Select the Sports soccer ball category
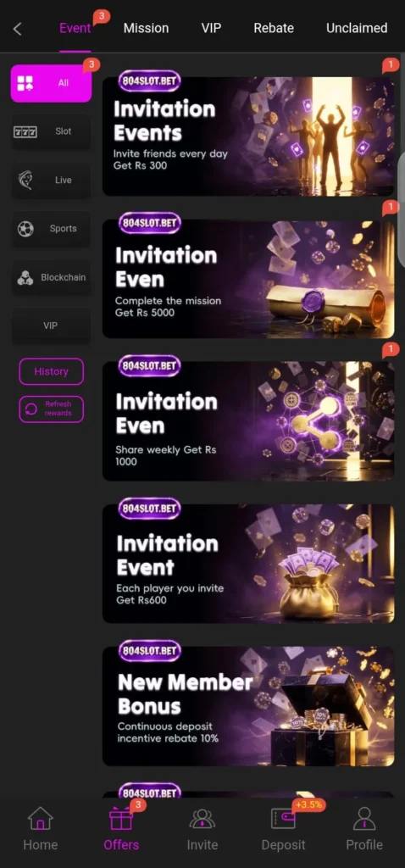405x868 pixels. tap(51, 229)
